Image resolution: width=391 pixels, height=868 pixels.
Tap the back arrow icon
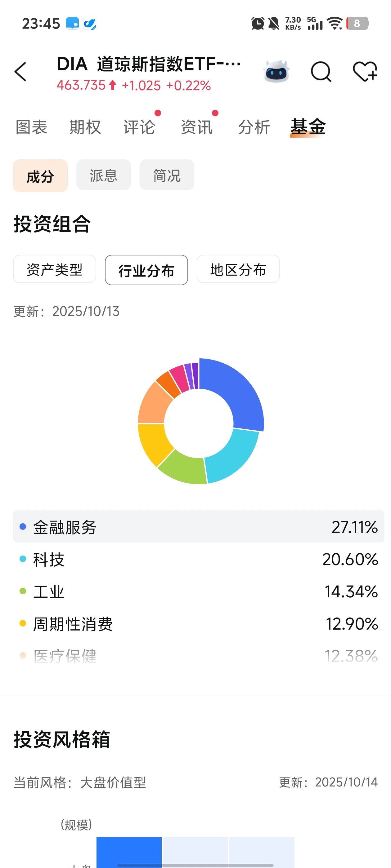pyautogui.click(x=20, y=72)
